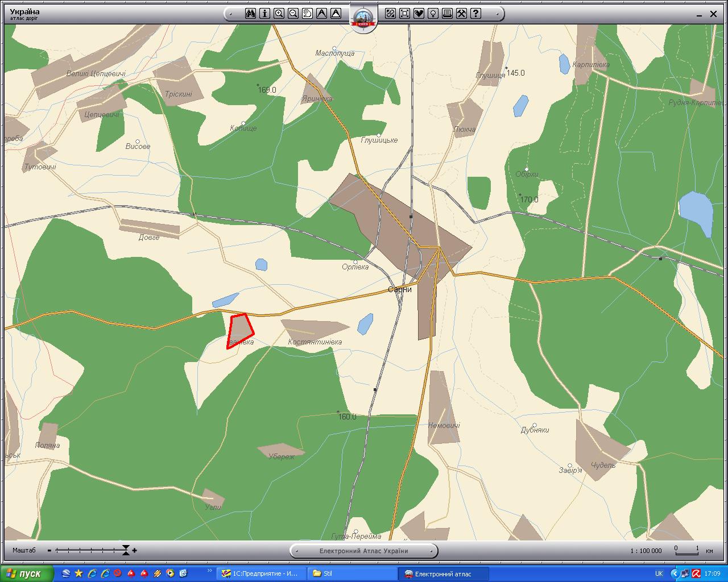Click the red-outlined settlement polygon on map
This screenshot has width=728, height=582.
pyautogui.click(x=239, y=330)
